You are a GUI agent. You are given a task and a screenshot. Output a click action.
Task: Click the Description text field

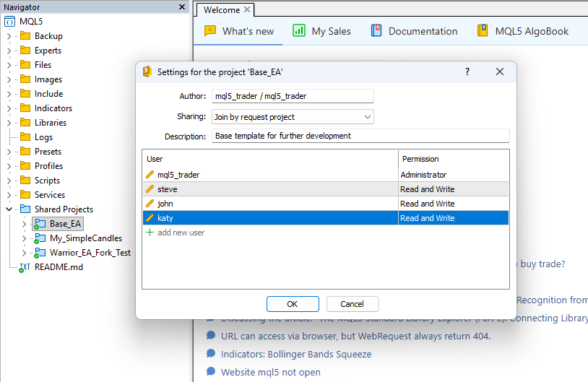tap(360, 136)
